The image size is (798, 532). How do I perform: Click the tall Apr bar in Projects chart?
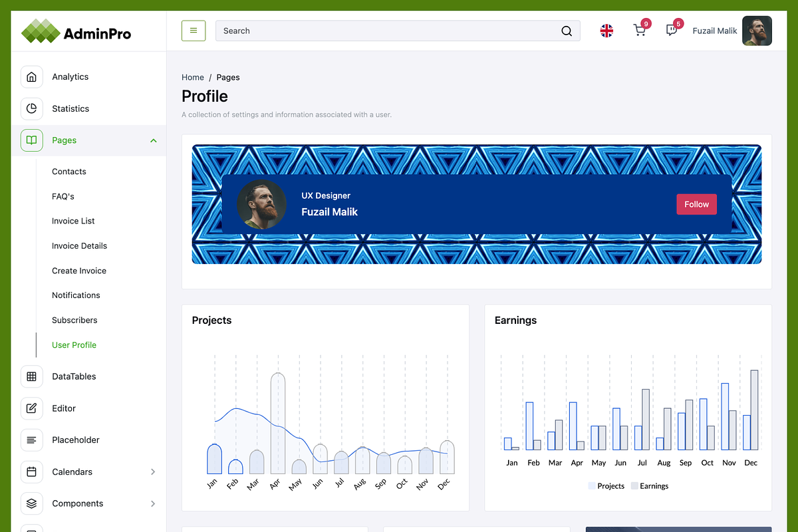pyautogui.click(x=278, y=423)
